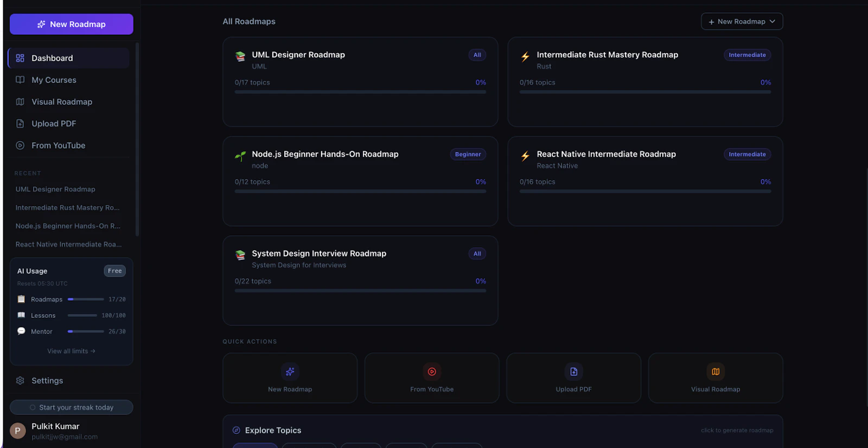Click the Settings gear icon

tap(20, 381)
